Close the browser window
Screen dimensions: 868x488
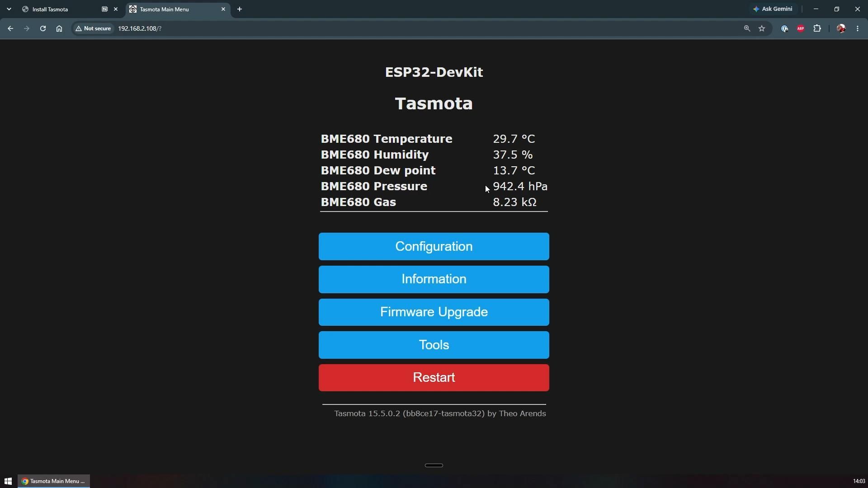tap(858, 9)
